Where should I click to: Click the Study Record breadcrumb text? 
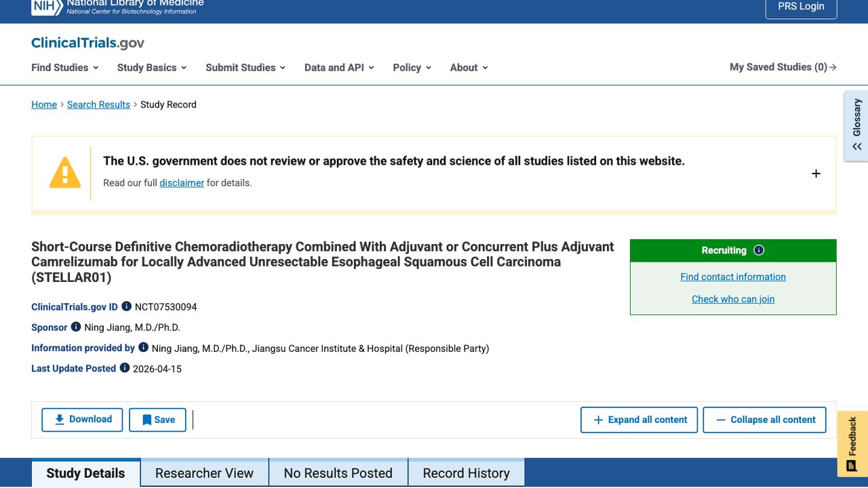[x=168, y=104]
